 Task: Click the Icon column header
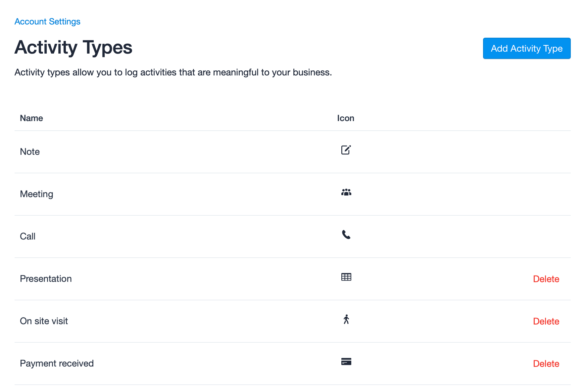pos(346,118)
